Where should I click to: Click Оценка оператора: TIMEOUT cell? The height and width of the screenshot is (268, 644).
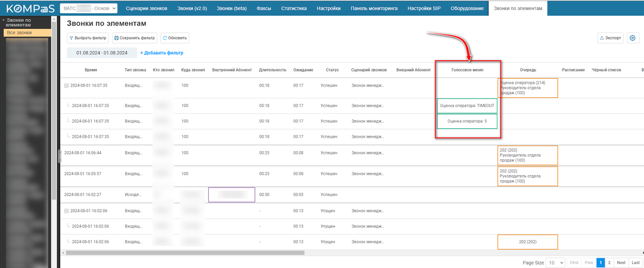tap(467, 105)
